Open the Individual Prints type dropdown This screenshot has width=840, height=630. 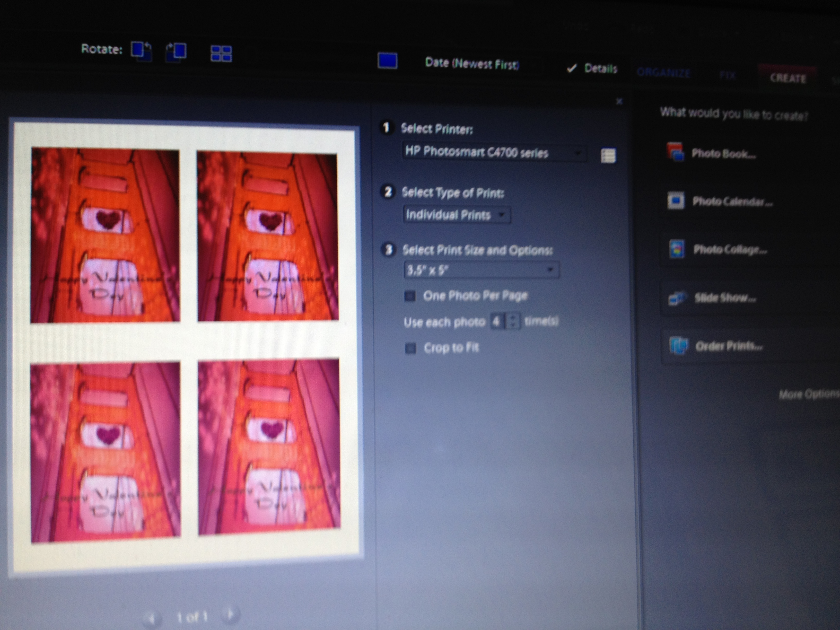(x=457, y=215)
